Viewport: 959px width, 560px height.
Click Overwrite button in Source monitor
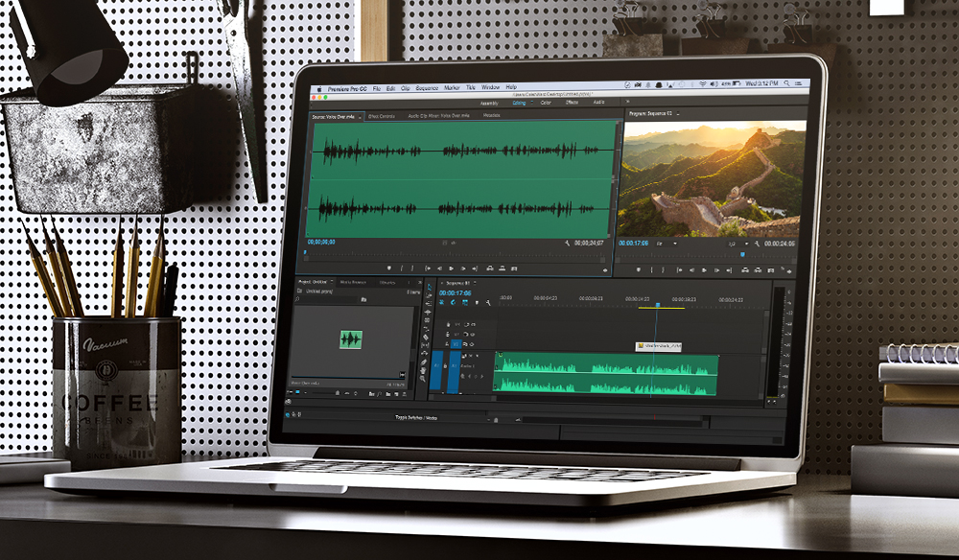tap(503, 268)
